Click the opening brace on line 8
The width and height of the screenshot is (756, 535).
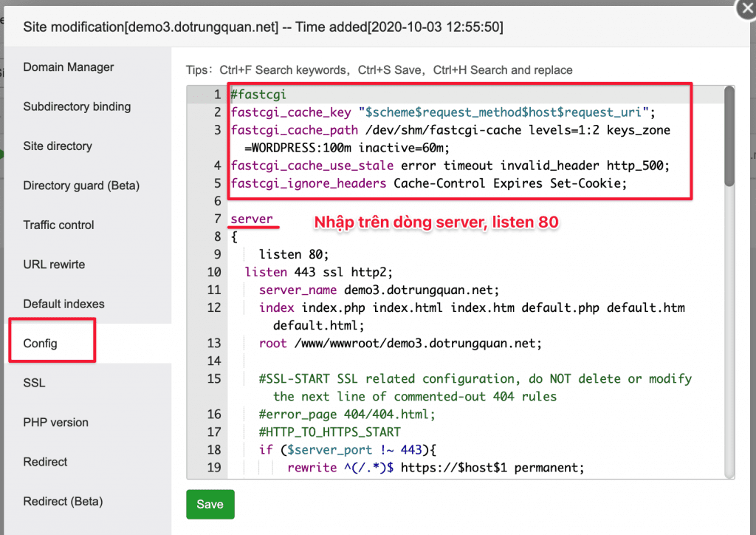click(234, 237)
